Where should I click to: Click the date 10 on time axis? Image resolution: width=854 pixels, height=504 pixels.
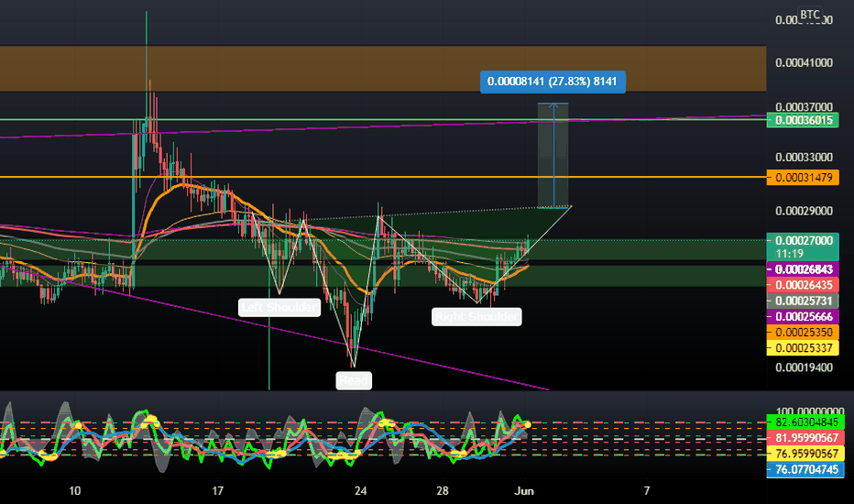tap(74, 491)
